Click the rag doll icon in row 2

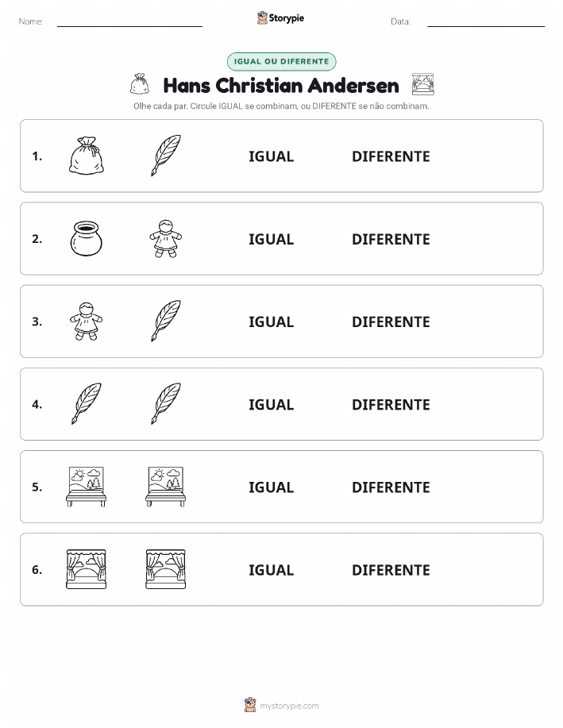166,238
